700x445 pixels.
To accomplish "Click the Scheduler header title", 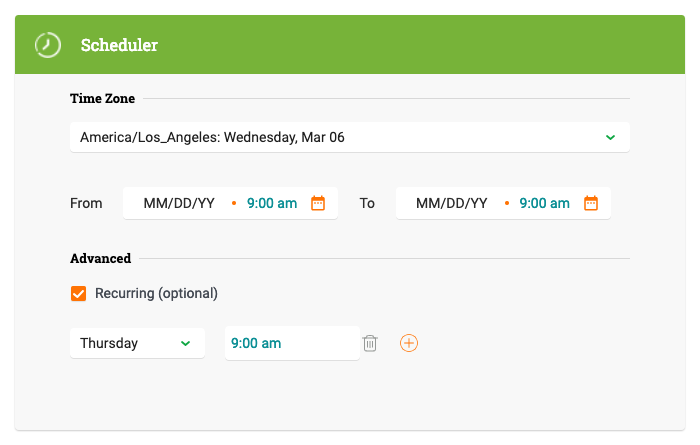I will click(x=119, y=45).
